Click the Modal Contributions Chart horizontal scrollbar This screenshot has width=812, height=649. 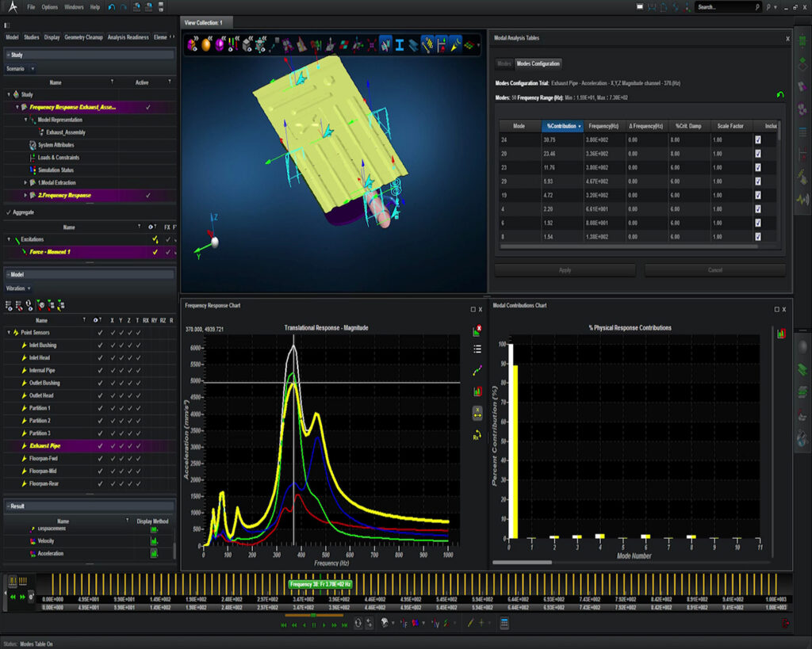coord(522,562)
